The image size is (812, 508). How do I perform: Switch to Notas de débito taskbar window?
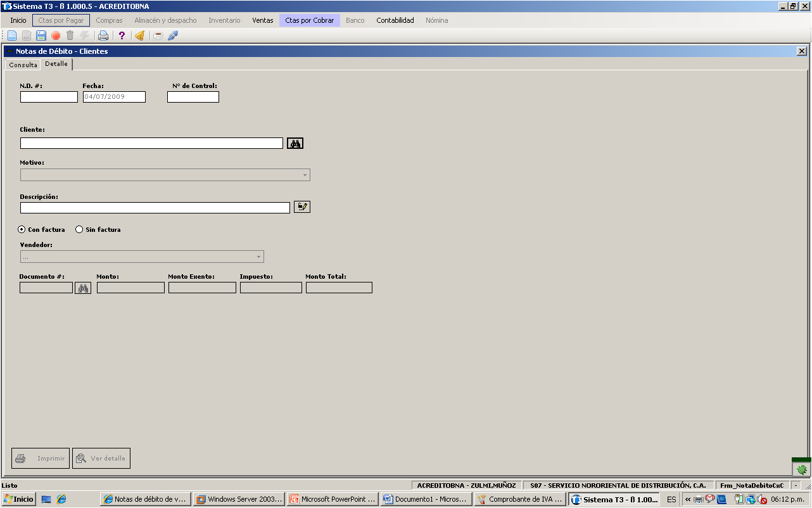pos(145,499)
